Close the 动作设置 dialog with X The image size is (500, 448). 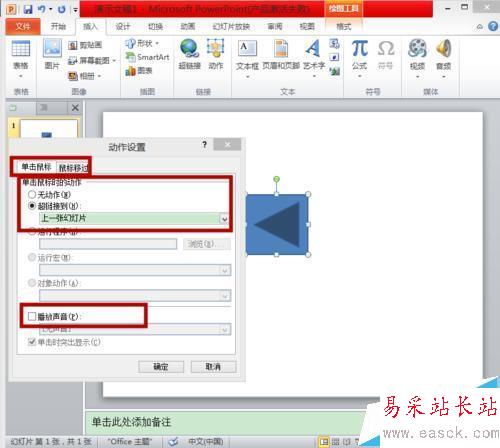point(227,144)
